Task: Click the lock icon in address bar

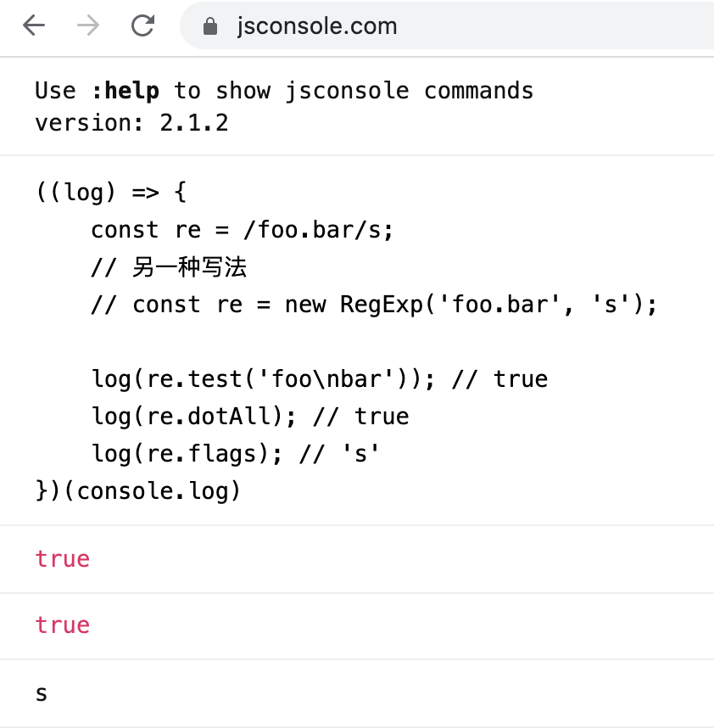Action: pos(210,26)
